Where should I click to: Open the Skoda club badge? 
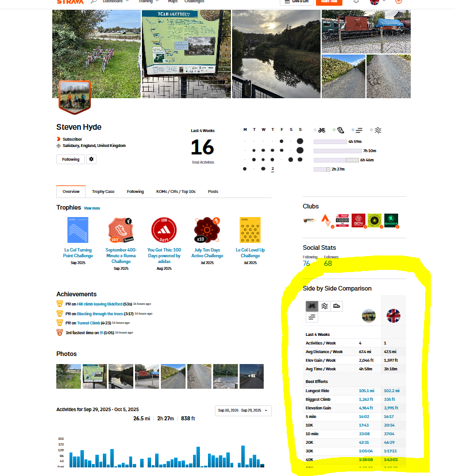(x=391, y=221)
